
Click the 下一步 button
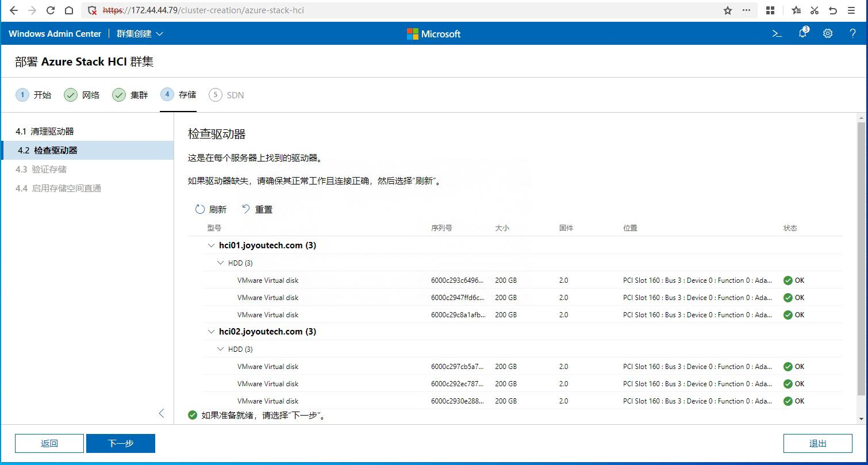coord(121,443)
